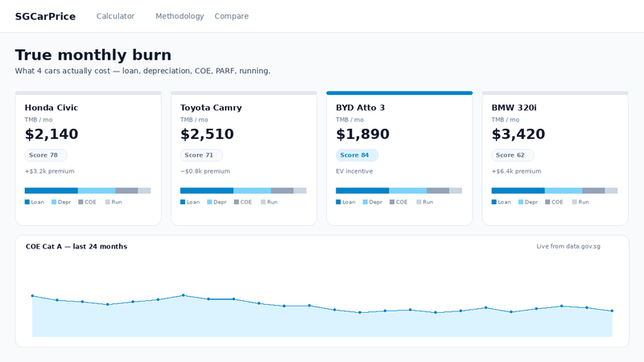The image size is (644, 362).
Task: Click Honda Civic Depr bar segment
Action: [97, 191]
